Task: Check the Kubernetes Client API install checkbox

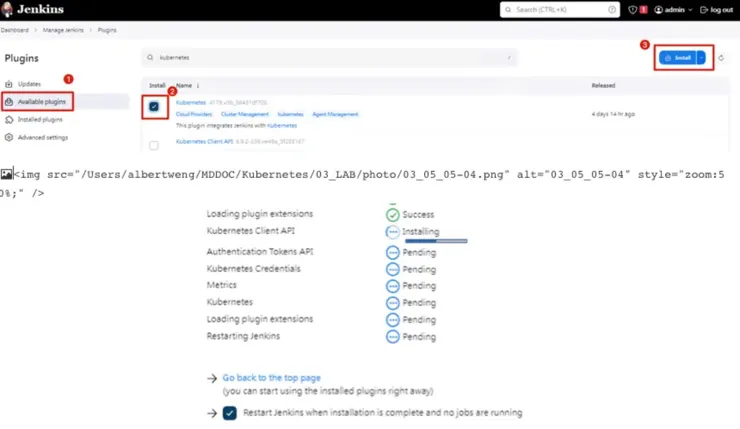Action: click(x=154, y=145)
